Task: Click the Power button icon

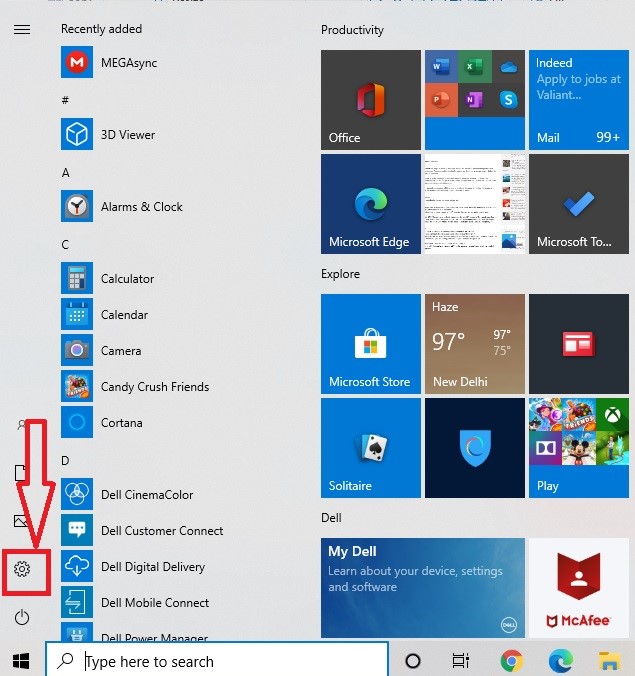Action: click(22, 617)
